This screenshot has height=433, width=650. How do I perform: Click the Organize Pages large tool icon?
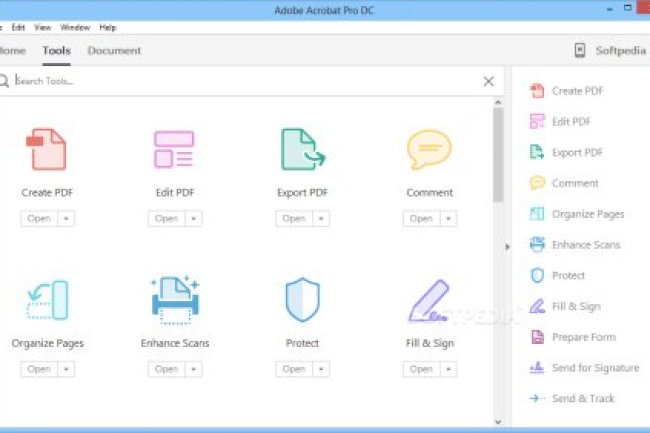click(x=47, y=300)
